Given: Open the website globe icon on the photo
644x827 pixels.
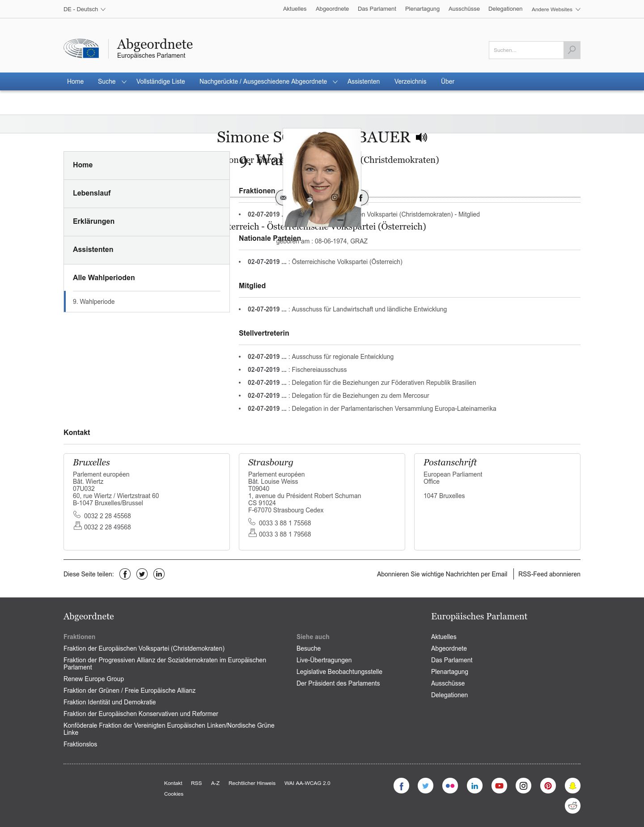Looking at the screenshot, I should [309, 197].
